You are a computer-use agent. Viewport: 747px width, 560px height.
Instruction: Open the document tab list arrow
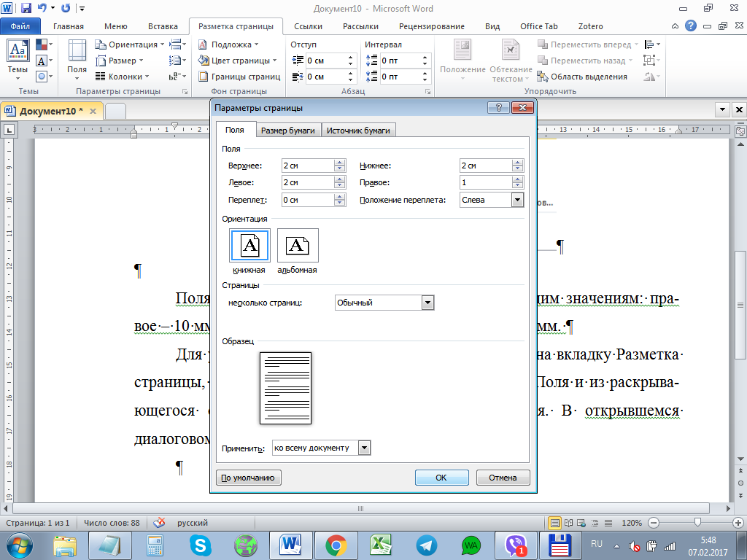coord(723,110)
